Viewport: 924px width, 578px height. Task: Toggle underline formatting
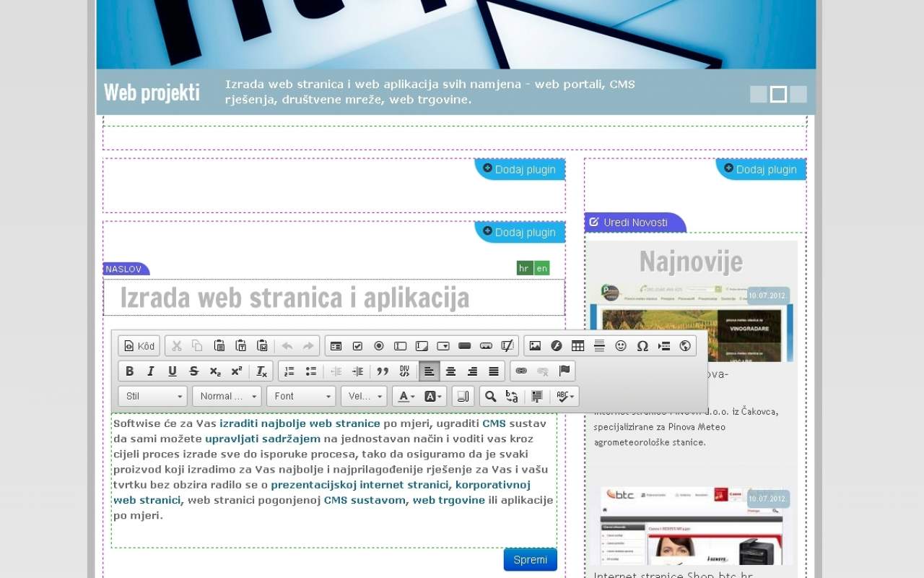[173, 371]
